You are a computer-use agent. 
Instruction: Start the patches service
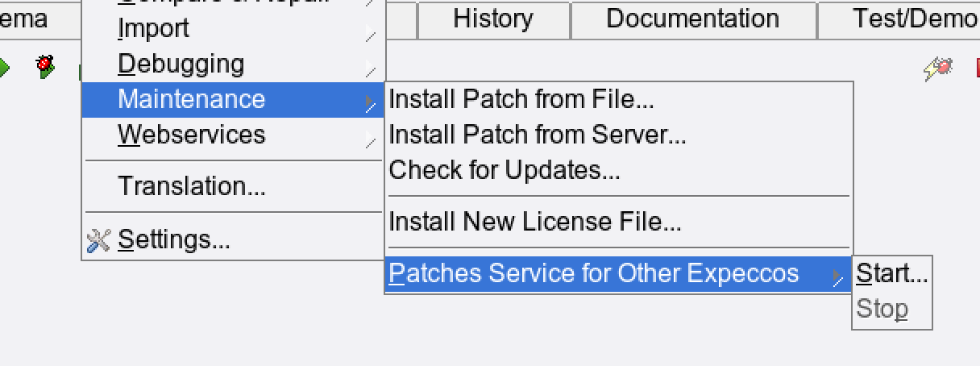tap(891, 274)
